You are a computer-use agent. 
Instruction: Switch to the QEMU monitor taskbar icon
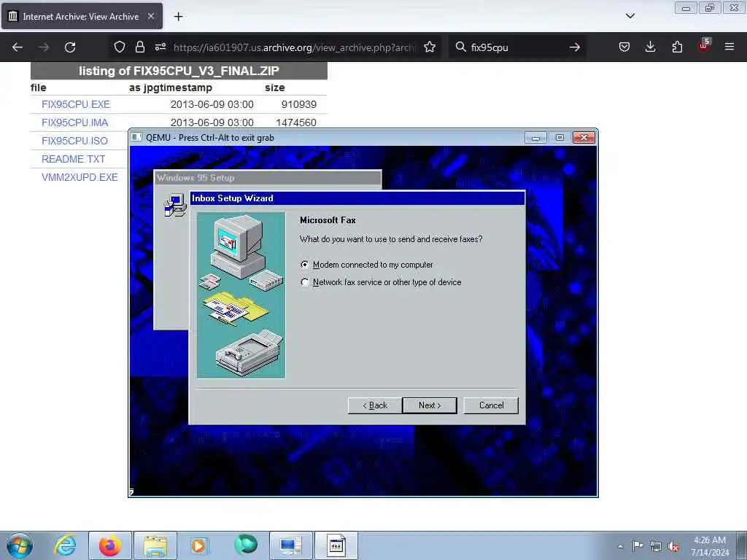click(x=291, y=545)
